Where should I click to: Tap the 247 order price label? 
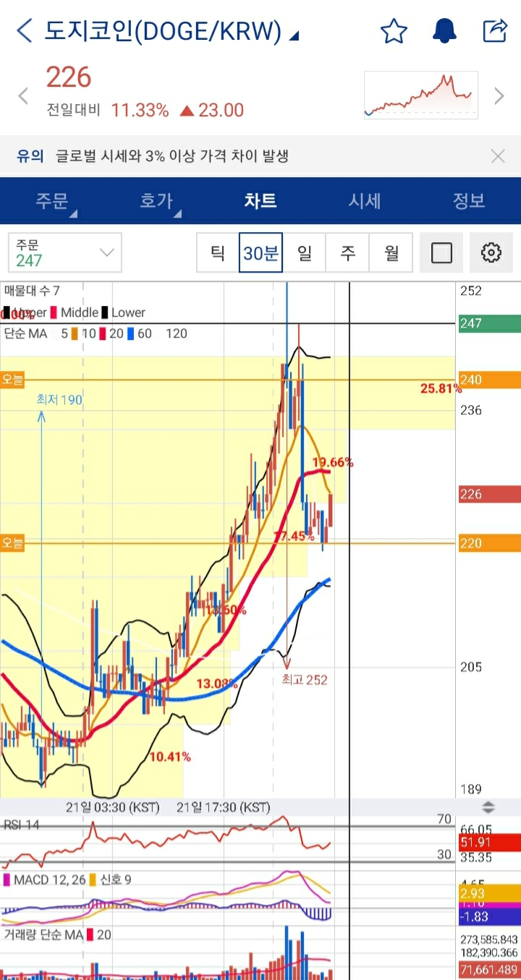489,323
